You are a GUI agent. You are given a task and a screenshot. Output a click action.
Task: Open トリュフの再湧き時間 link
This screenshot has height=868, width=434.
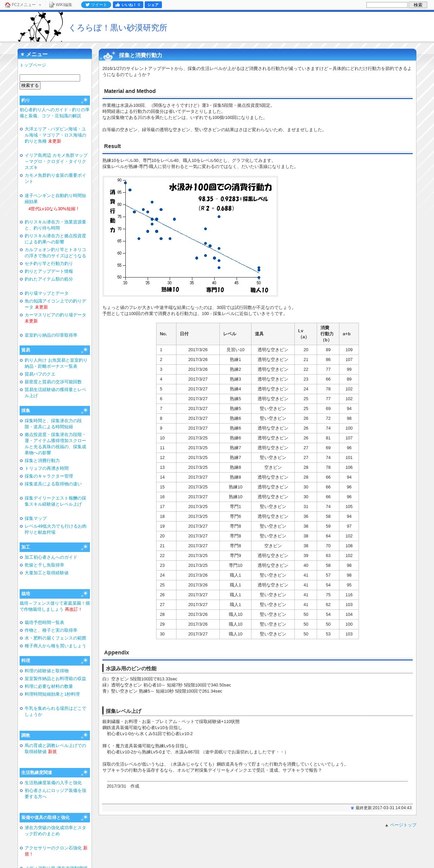point(46,468)
